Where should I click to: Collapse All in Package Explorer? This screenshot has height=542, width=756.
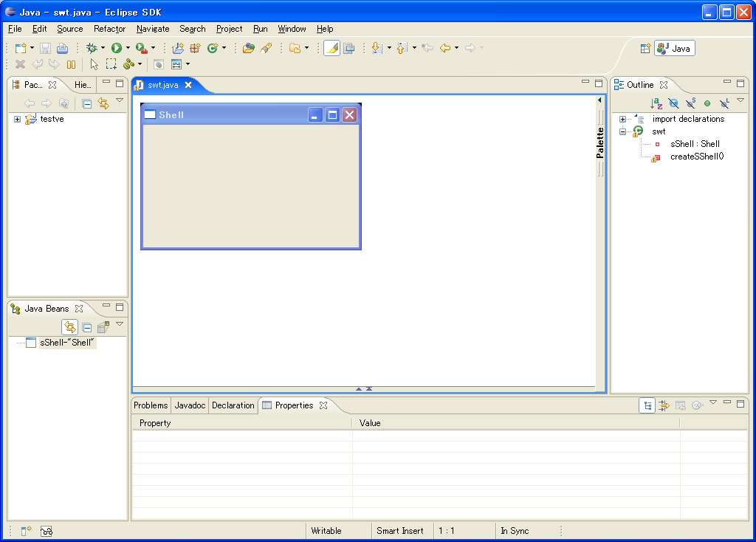coord(87,103)
